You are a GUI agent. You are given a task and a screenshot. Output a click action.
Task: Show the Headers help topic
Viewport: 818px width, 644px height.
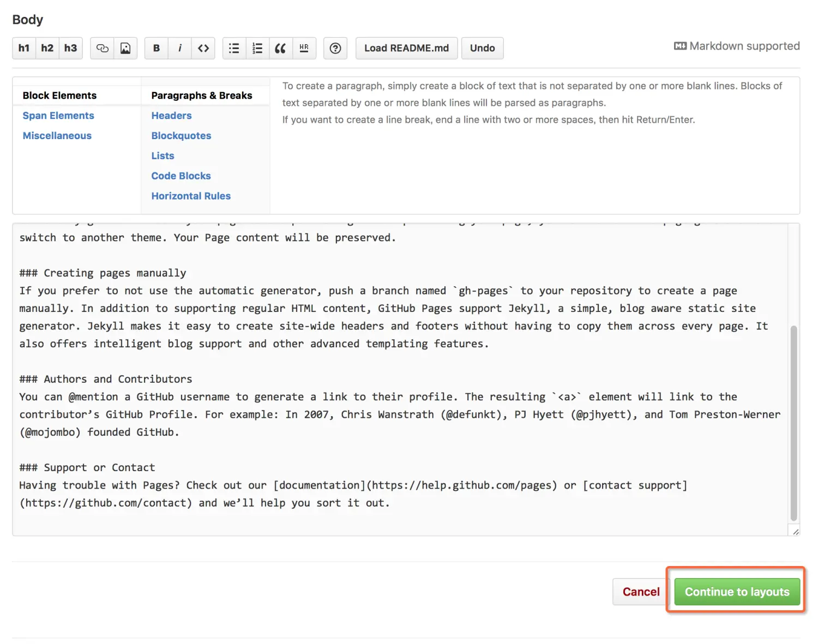(171, 116)
